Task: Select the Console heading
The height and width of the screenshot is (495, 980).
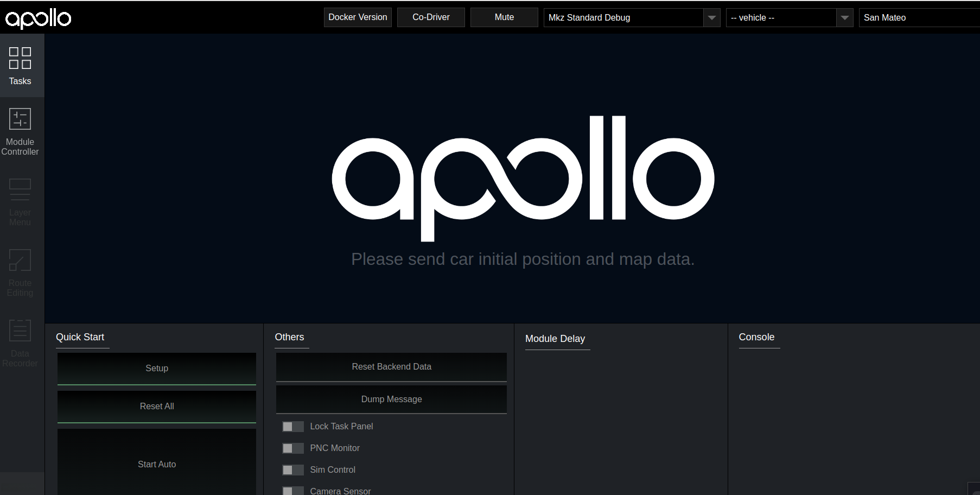Action: tap(756, 337)
